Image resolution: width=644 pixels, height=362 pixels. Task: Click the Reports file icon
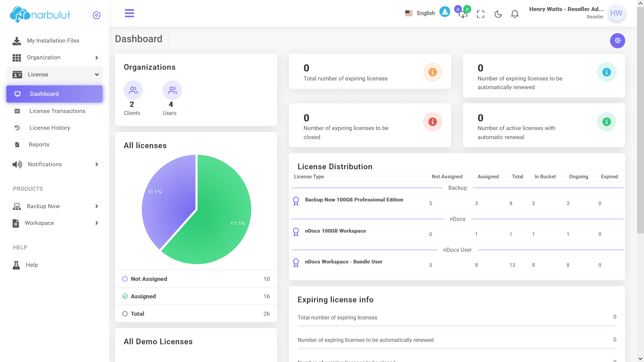tap(17, 144)
